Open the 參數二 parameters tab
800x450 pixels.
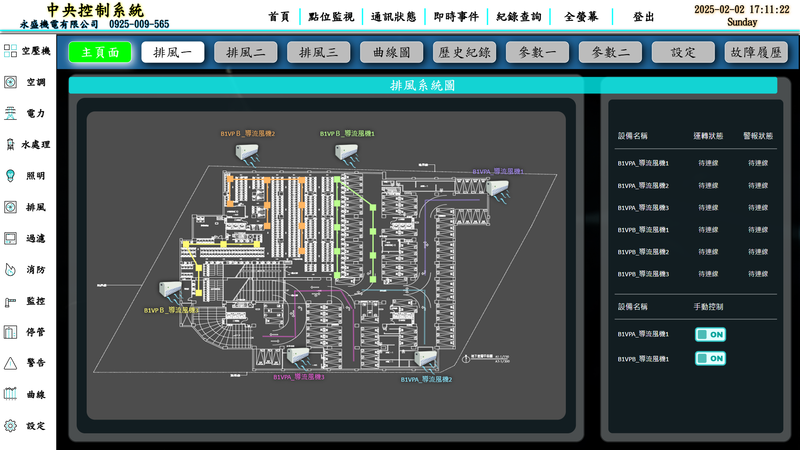click(610, 52)
